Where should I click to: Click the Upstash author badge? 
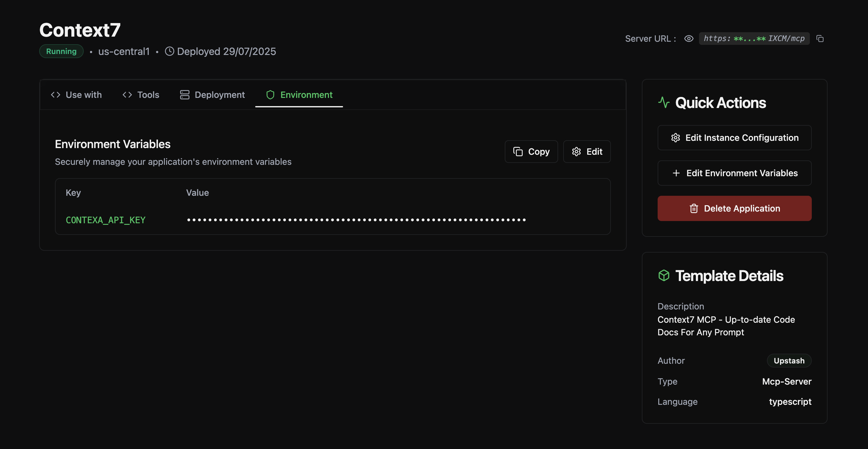[x=789, y=360]
